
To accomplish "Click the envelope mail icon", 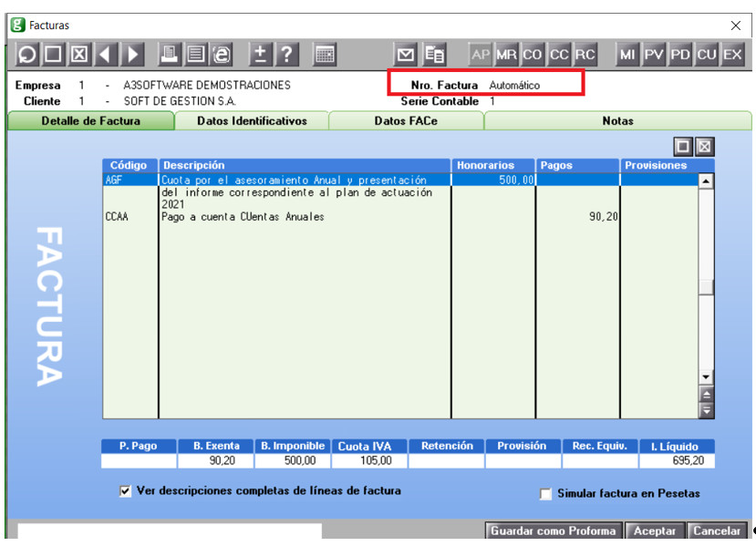I will (406, 55).
